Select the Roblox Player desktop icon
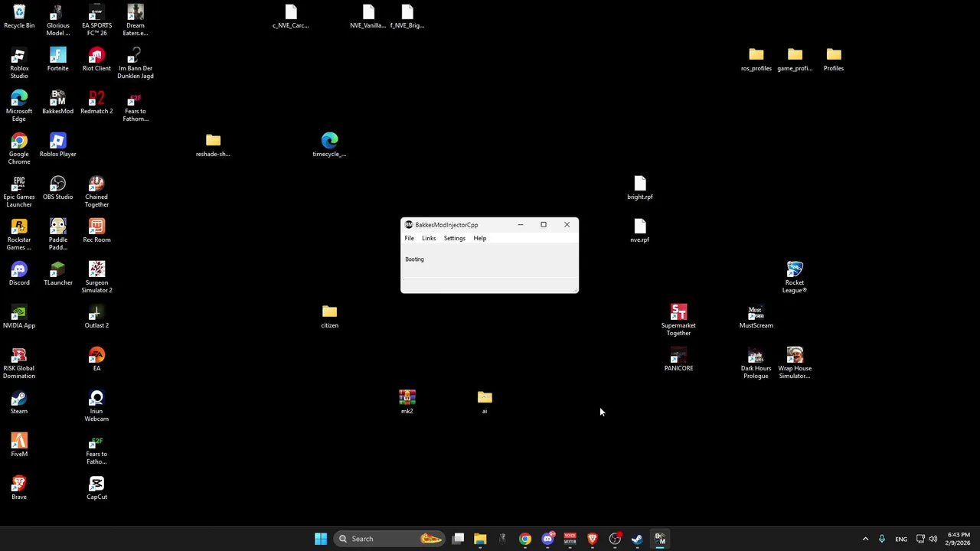 (x=57, y=145)
